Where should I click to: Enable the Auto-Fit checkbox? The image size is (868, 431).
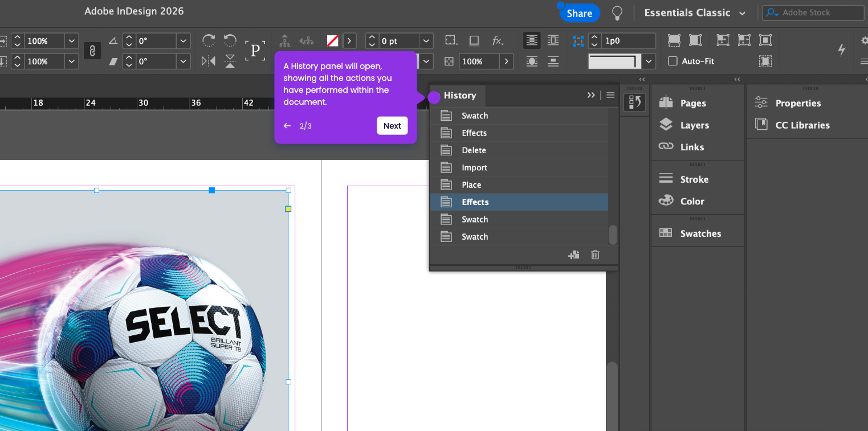673,61
